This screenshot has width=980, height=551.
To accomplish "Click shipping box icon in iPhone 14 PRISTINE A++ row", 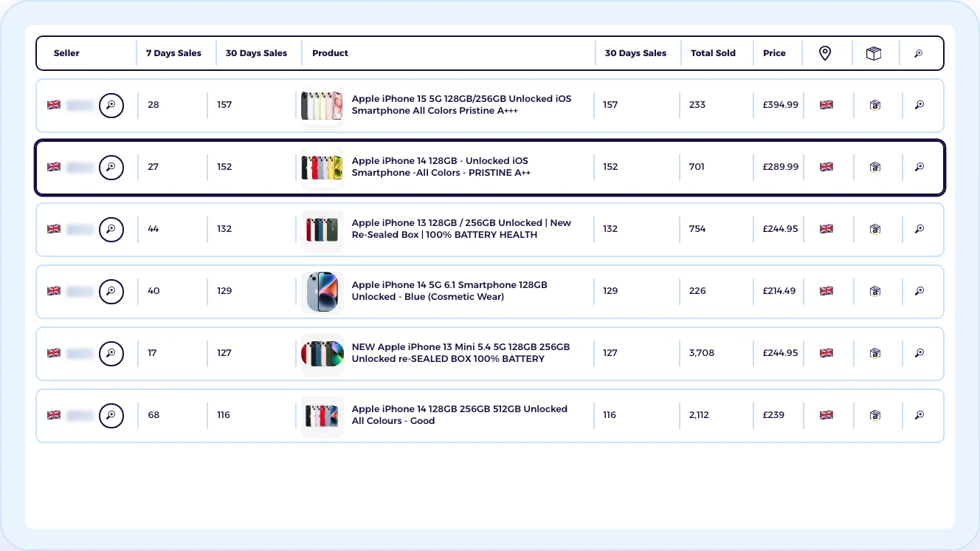I will coord(874,167).
